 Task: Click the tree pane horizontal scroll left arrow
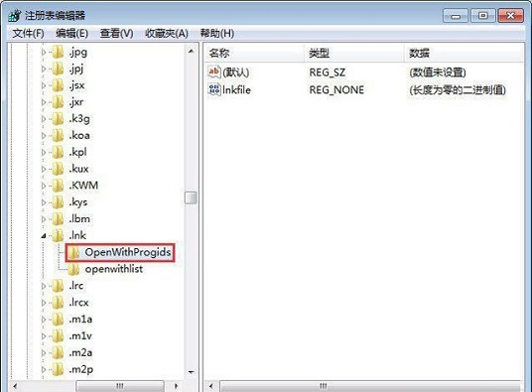coord(15,386)
